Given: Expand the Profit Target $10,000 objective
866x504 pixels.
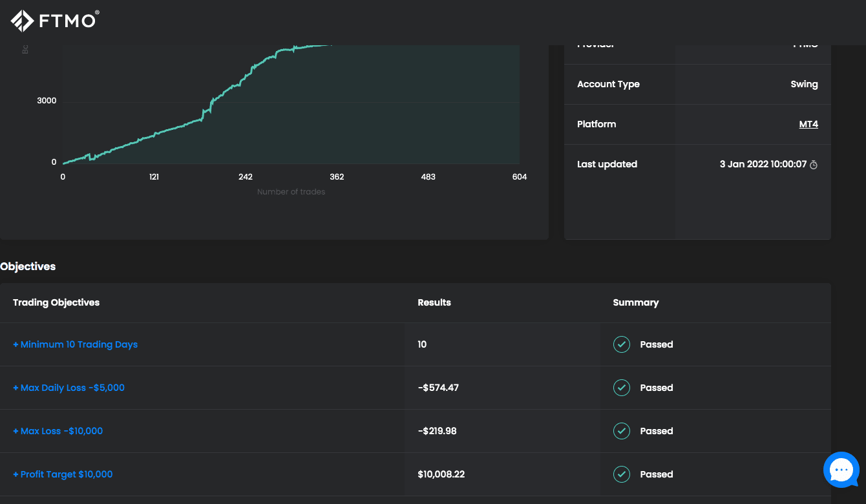Looking at the screenshot, I should (63, 474).
